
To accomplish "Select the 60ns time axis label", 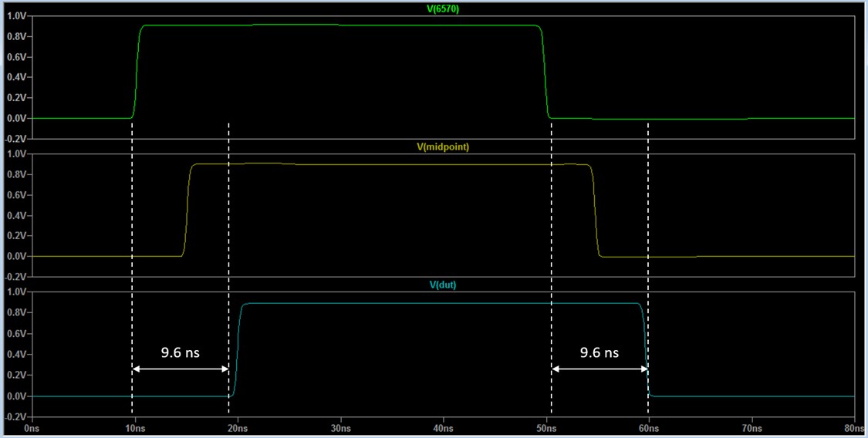I will click(649, 427).
